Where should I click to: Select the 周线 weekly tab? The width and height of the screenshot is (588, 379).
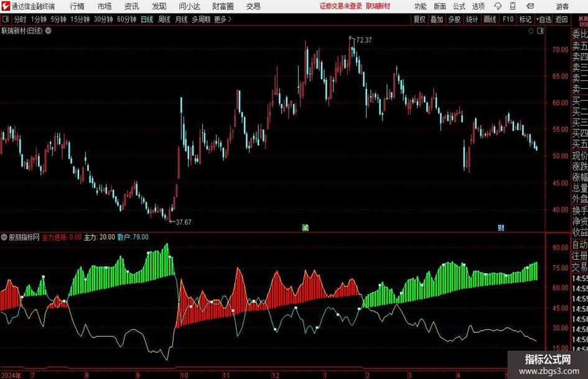pyautogui.click(x=164, y=19)
